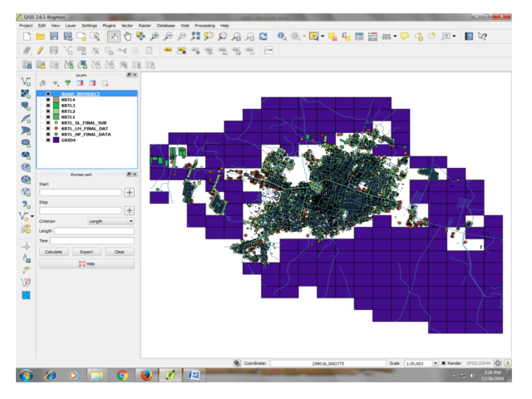Open the Field Calculator icon

(x=372, y=37)
